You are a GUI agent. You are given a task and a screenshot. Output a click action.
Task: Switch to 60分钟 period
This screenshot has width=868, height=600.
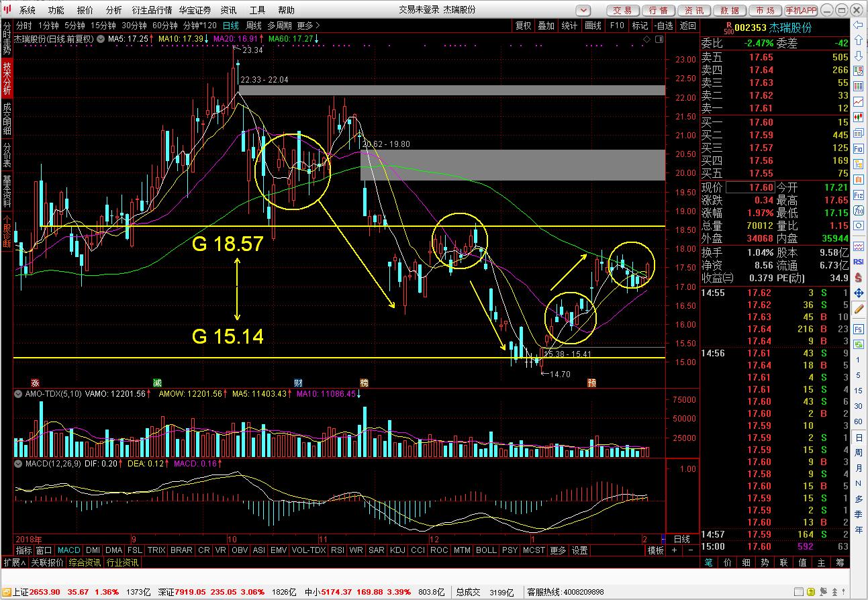point(164,26)
